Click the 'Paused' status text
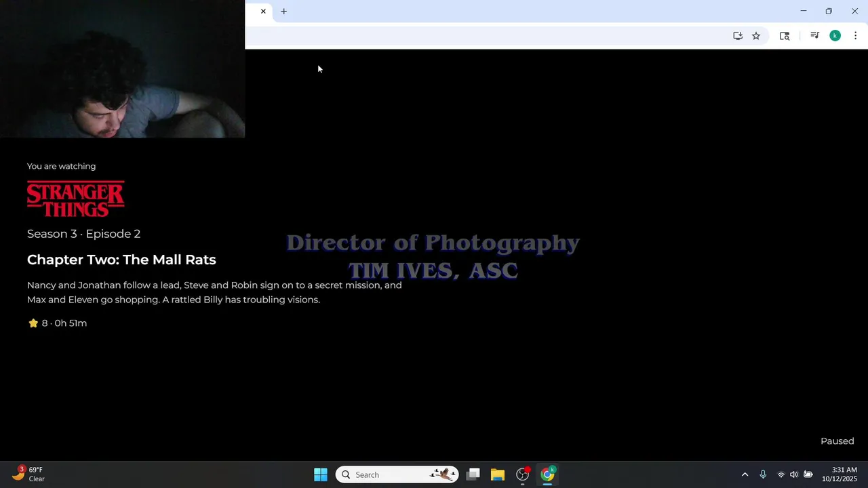The width and height of the screenshot is (868, 488). click(x=837, y=441)
